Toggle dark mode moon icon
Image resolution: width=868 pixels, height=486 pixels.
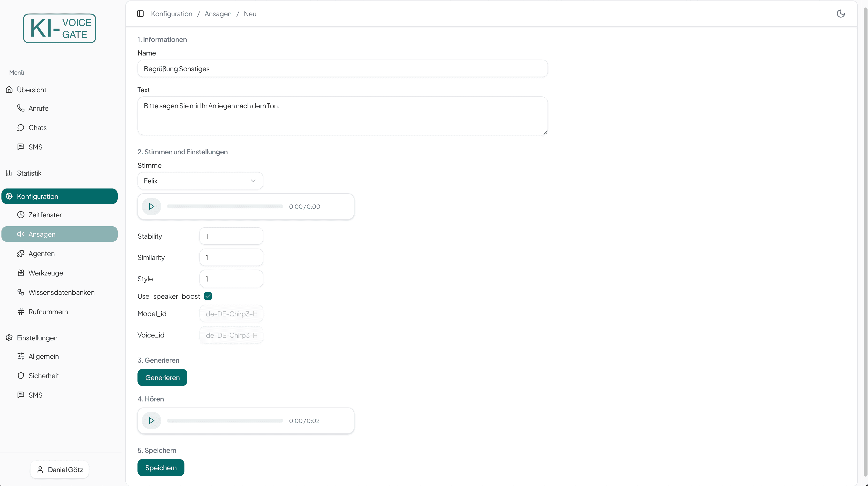coord(841,14)
